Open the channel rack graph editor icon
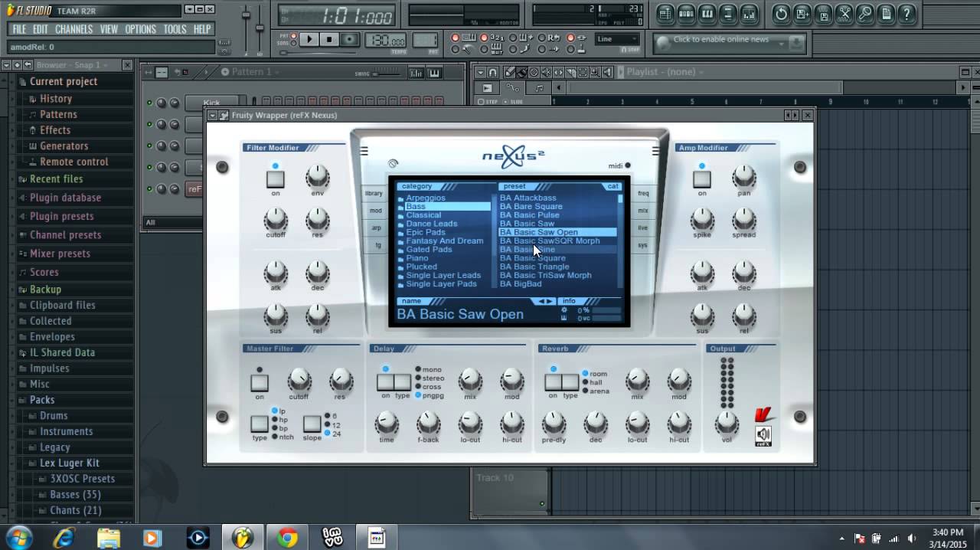This screenshot has height=550, width=980. (x=416, y=73)
